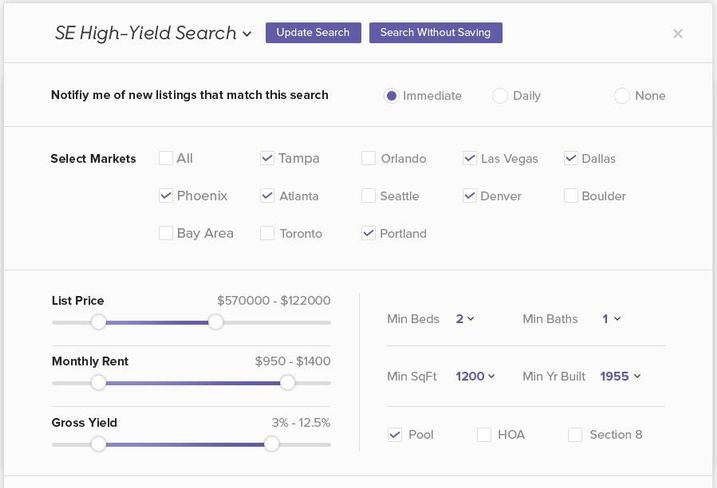Click Search Without Saving

point(436,32)
